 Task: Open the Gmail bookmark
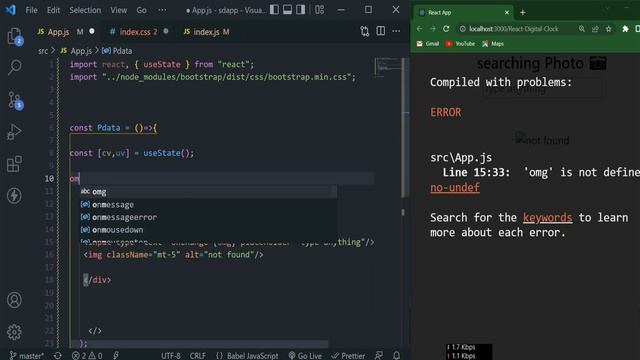click(x=428, y=44)
